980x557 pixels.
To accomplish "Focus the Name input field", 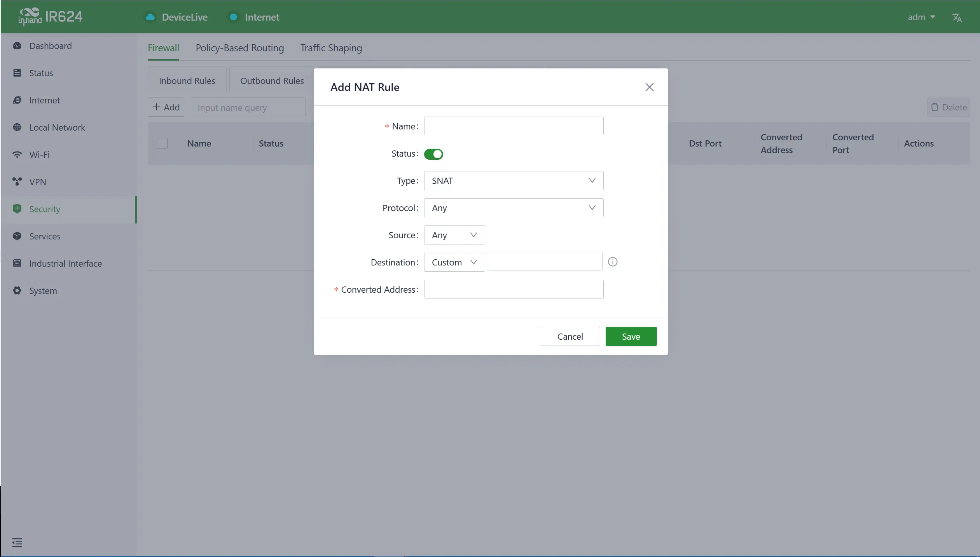I will tap(514, 126).
